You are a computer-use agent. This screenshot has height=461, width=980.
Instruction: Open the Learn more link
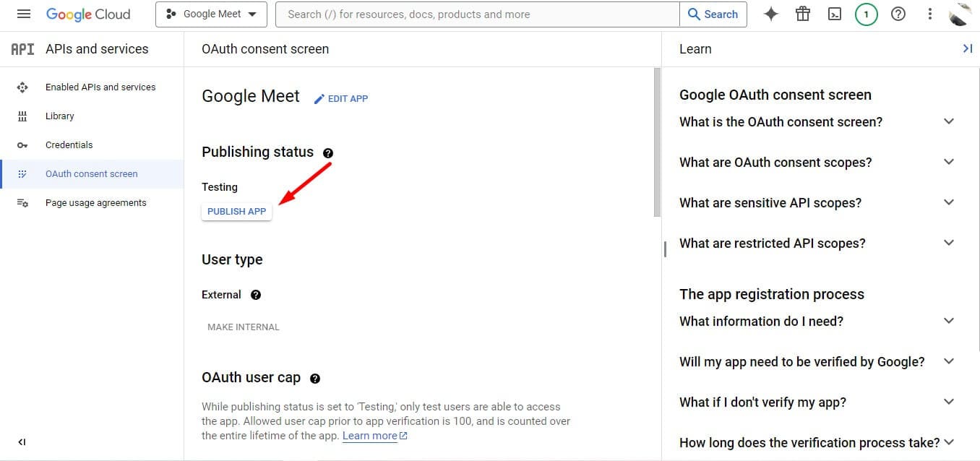(x=375, y=436)
